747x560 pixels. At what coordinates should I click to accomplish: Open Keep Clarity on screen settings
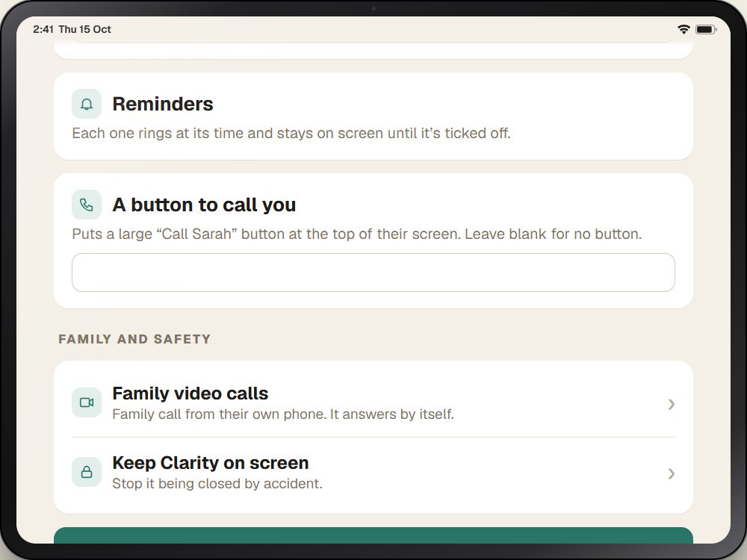point(373,473)
